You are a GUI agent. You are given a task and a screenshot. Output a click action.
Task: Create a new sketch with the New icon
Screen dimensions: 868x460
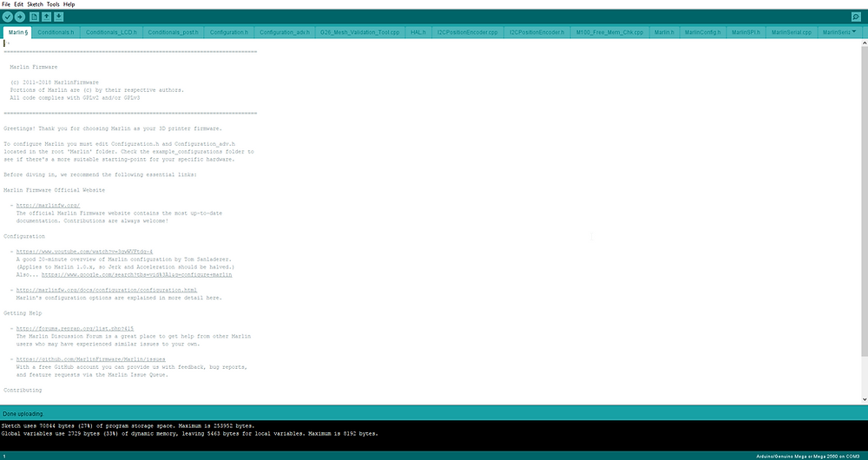click(35, 16)
